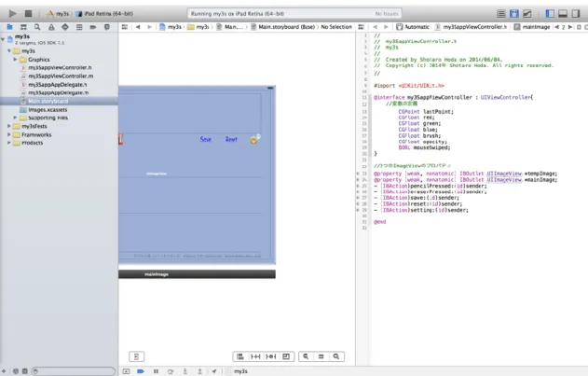
Task: Click the settings gear button in storyboard
Action: 254,139
